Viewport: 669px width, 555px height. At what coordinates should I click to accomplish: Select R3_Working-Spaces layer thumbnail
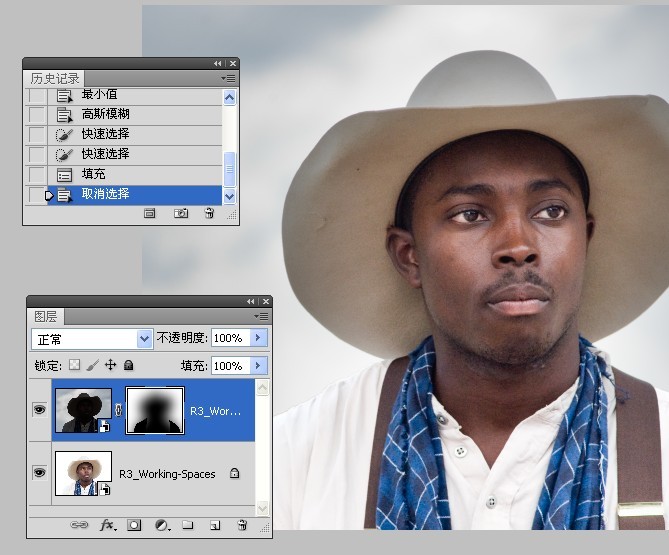pos(83,473)
